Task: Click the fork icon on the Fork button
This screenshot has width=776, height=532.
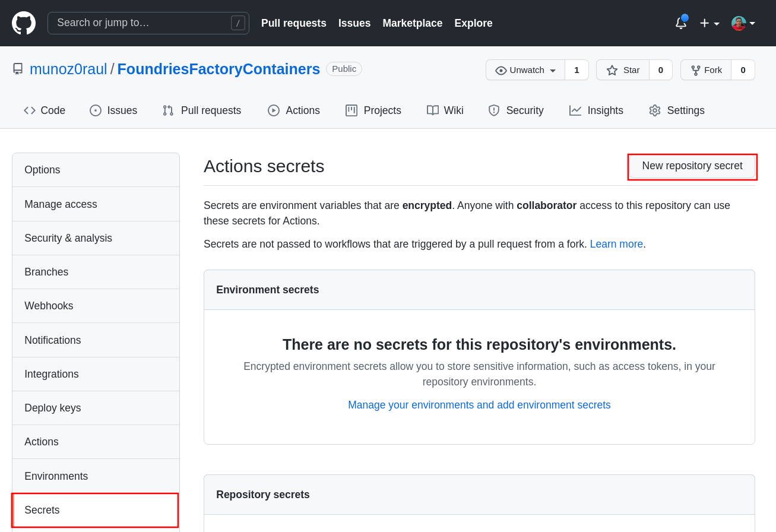Action: pyautogui.click(x=695, y=70)
